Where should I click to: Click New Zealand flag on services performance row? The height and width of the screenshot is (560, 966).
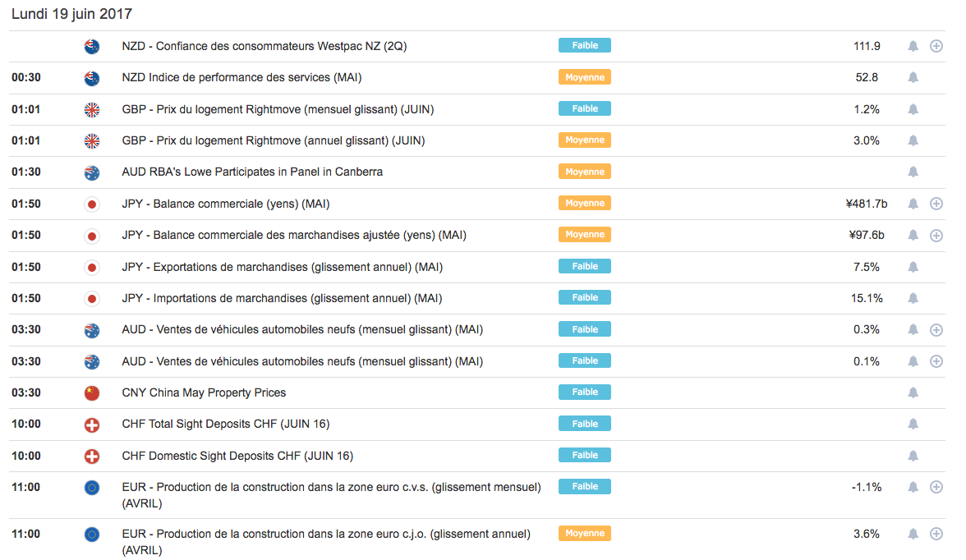[x=92, y=78]
